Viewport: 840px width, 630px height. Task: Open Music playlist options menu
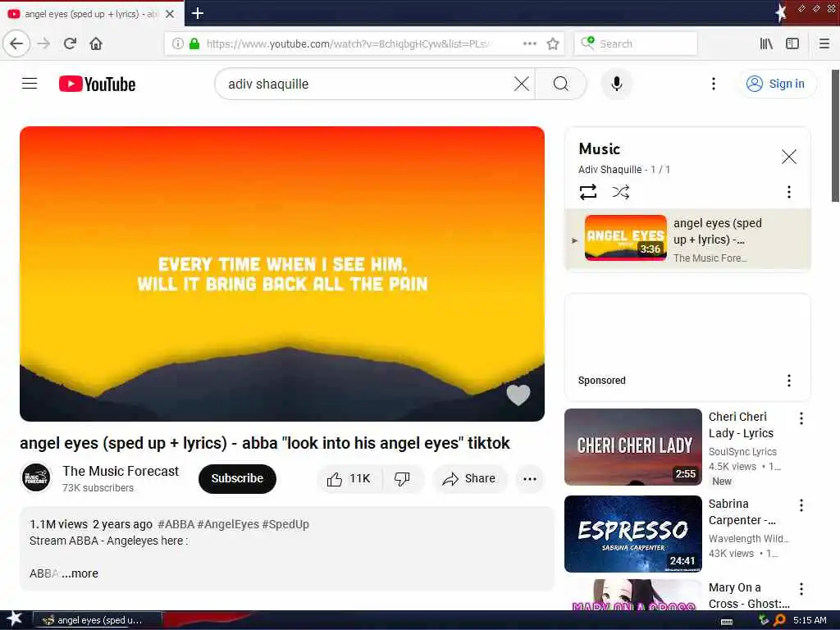tap(788, 192)
